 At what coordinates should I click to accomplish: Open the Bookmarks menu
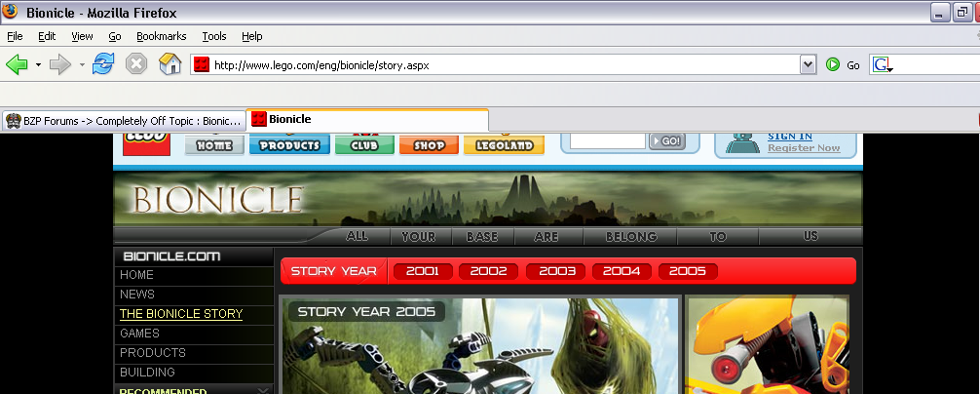[162, 36]
